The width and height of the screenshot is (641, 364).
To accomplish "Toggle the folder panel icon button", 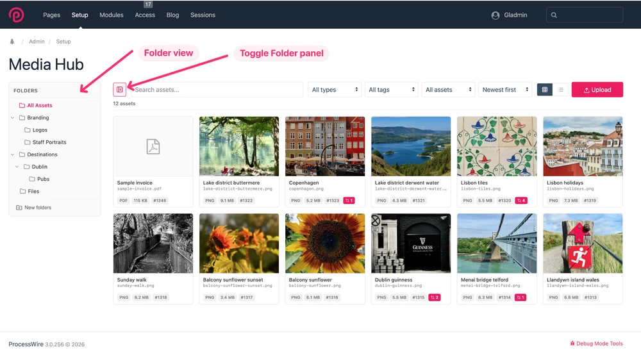I will click(119, 90).
